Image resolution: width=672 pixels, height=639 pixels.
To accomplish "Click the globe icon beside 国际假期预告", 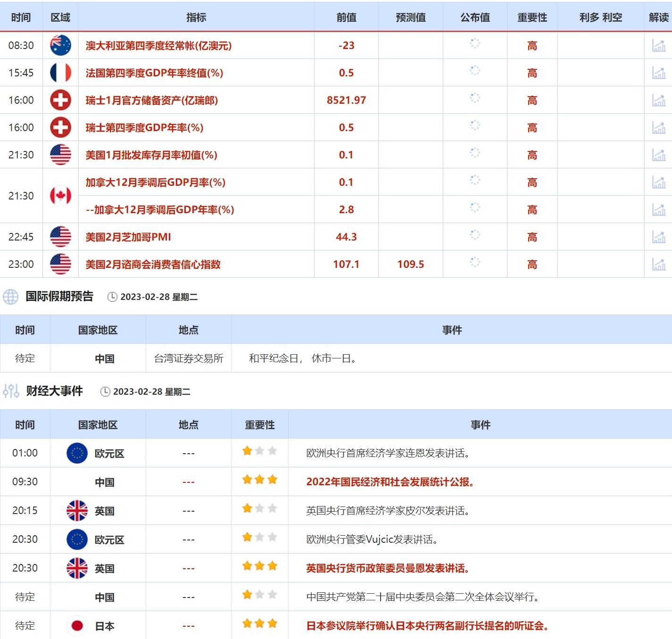I will (x=10, y=297).
